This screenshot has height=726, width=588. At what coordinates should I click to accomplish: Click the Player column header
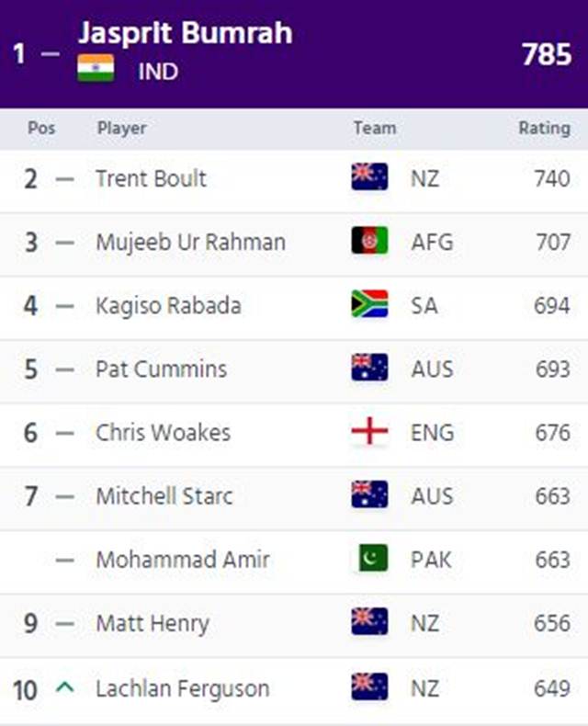point(122,129)
